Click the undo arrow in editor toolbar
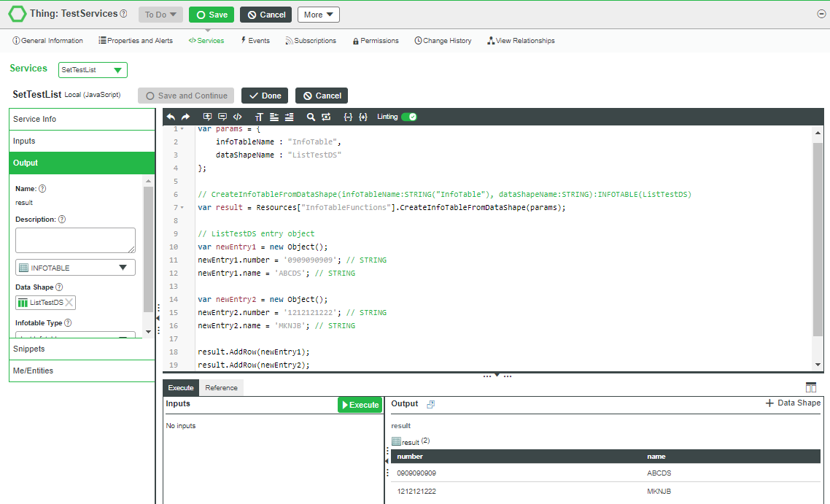 (171, 117)
